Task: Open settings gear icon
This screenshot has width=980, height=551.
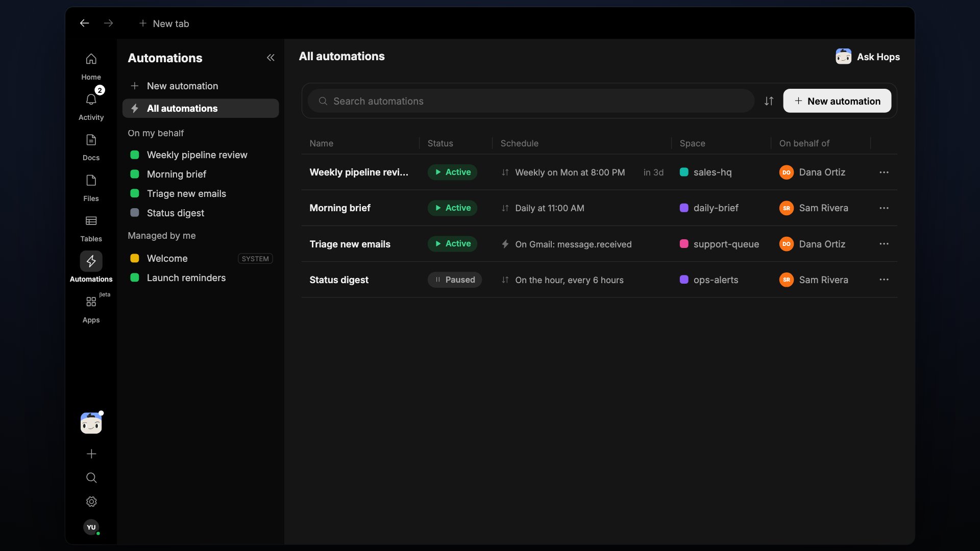Action: 91,502
